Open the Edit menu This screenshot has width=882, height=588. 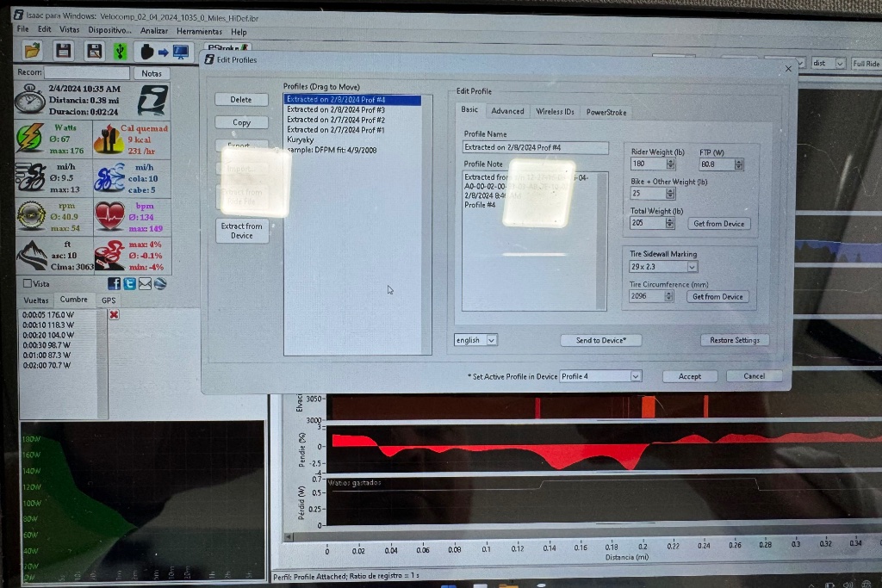coord(45,29)
